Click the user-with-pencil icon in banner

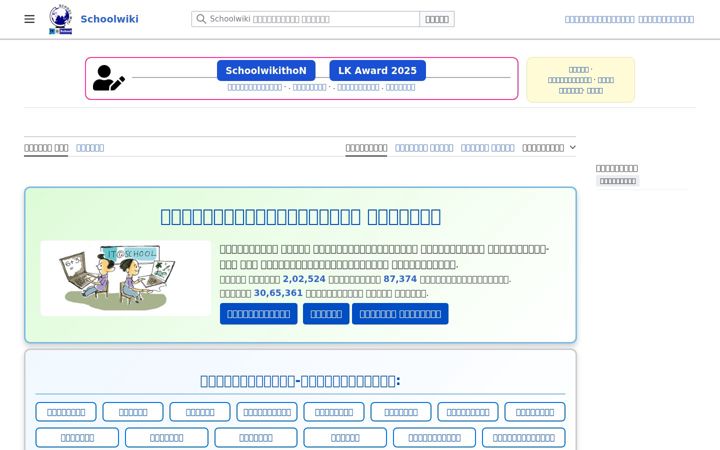(108, 78)
